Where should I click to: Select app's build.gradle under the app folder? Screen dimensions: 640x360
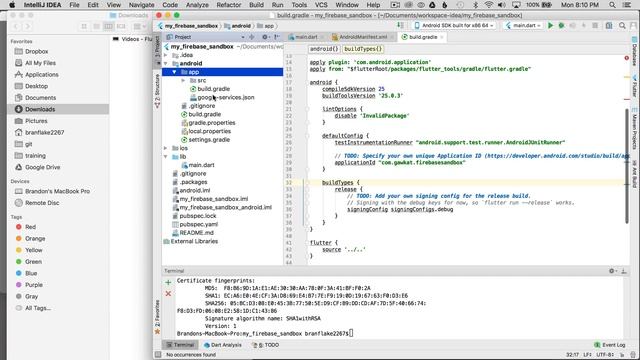[x=213, y=89]
